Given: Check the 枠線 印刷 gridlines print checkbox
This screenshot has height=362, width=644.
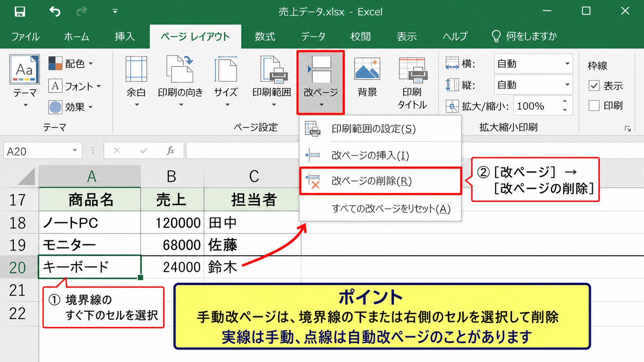Looking at the screenshot, I should (x=594, y=105).
